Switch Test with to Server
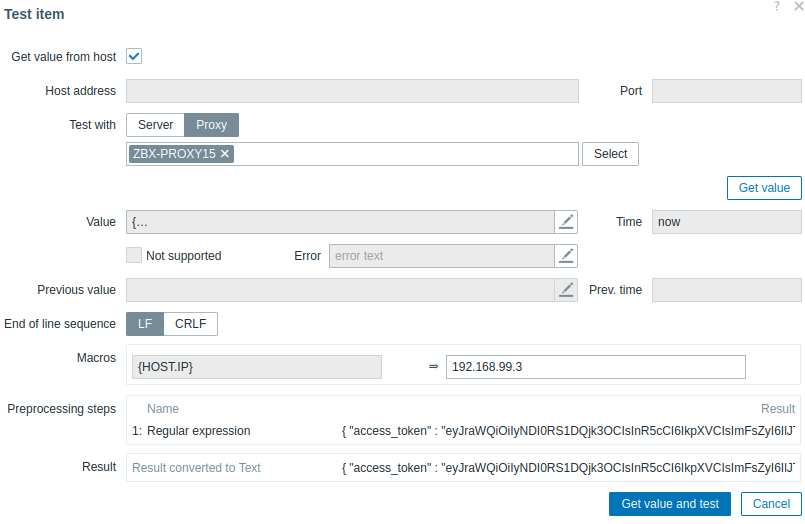The image size is (805, 524). (x=155, y=125)
